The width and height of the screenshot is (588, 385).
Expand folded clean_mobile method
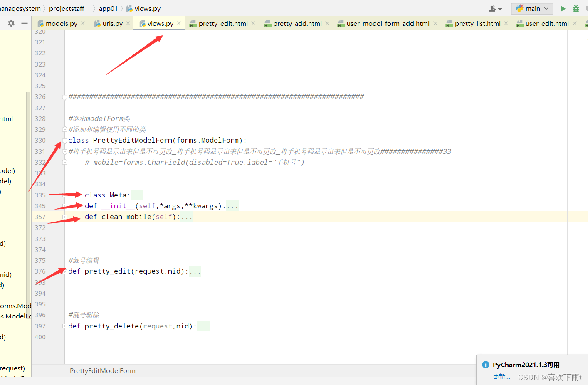point(65,217)
